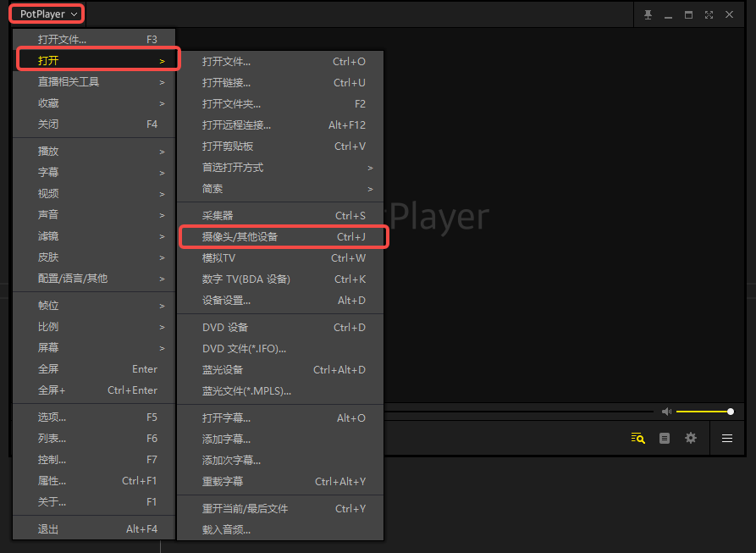
Task: Mute audio via the speaker icon
Action: pyautogui.click(x=666, y=412)
